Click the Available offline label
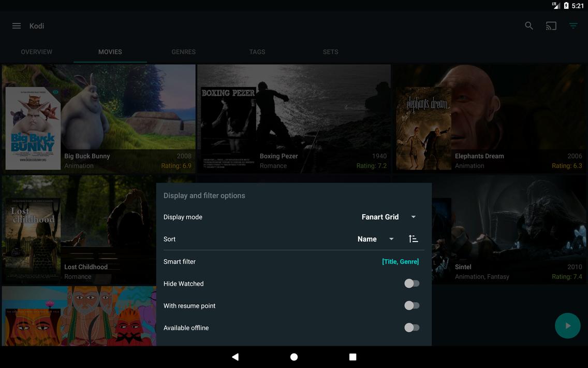The image size is (588, 368). click(186, 328)
